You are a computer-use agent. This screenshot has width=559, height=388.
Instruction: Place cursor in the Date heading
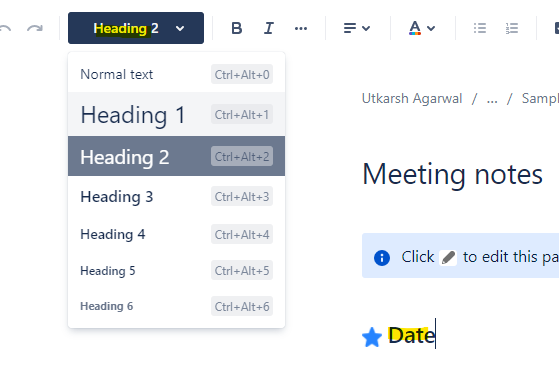tap(411, 335)
